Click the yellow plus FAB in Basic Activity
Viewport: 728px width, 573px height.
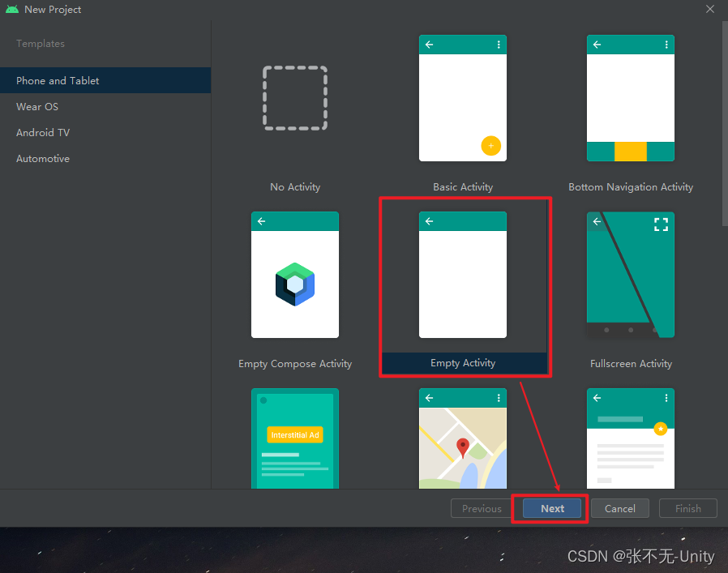(490, 146)
